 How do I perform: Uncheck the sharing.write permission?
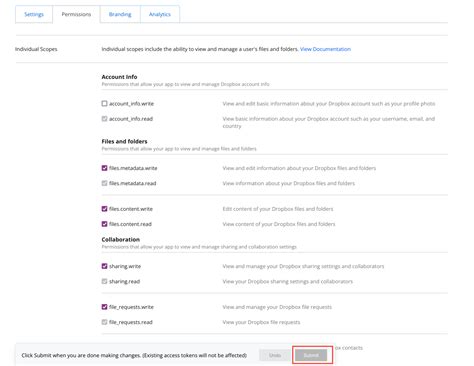pos(104,266)
